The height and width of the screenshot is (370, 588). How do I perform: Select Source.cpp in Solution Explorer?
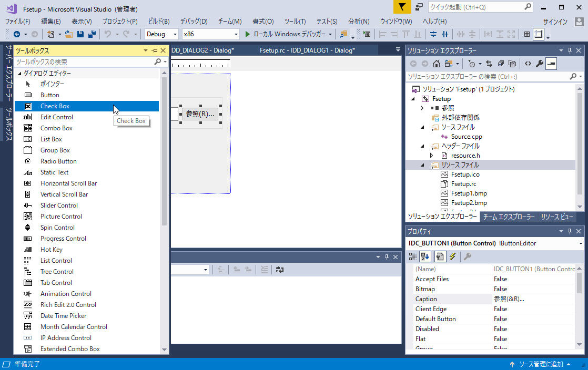click(x=467, y=137)
